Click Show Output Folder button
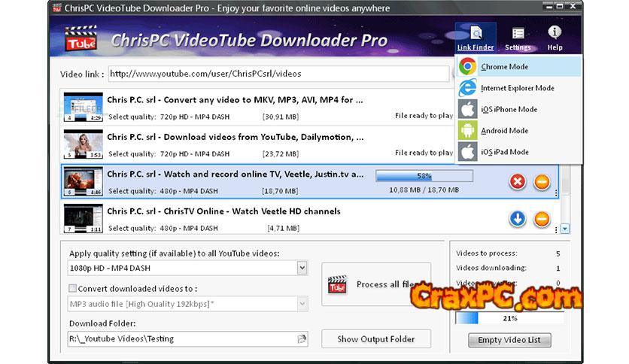 [x=376, y=339]
